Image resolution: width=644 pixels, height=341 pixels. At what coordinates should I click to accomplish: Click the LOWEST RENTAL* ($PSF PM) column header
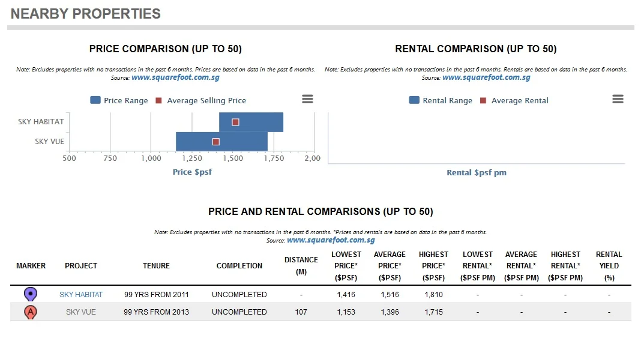[x=478, y=266]
